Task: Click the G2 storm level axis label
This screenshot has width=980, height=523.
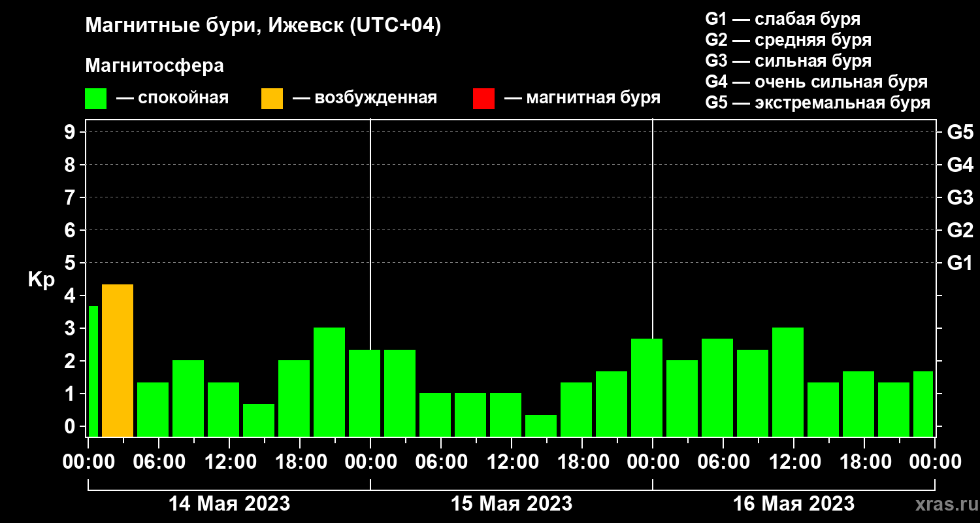Action: (960, 230)
